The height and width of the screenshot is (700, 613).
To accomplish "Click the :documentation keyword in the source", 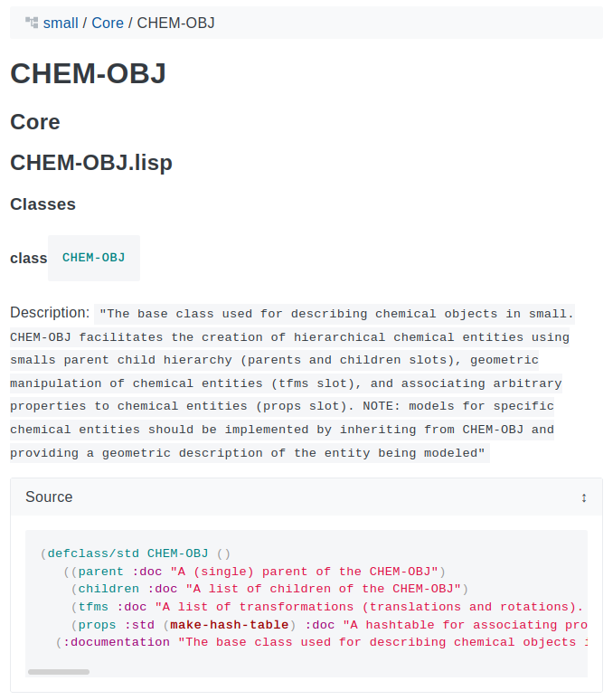I will (116, 642).
